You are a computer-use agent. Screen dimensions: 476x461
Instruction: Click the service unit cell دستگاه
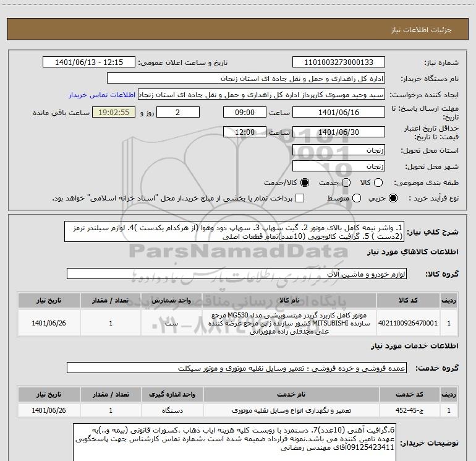tap(172, 410)
